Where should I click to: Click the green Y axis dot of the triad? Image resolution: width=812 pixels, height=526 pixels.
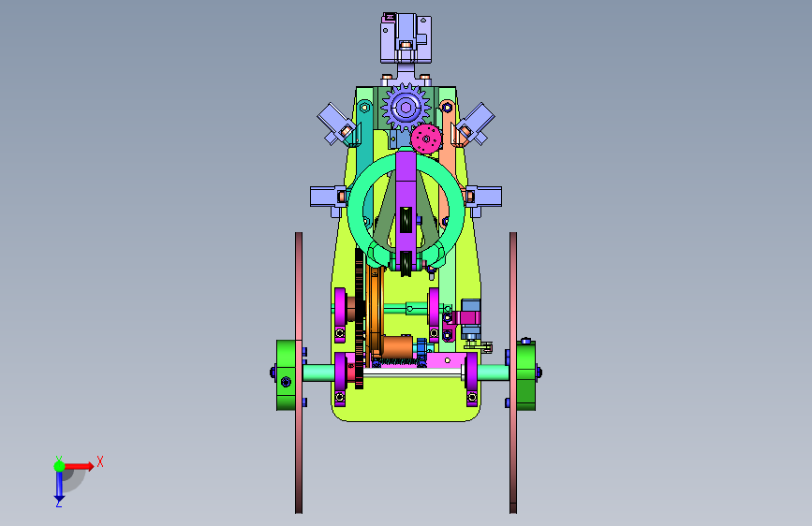pyautogui.click(x=59, y=466)
